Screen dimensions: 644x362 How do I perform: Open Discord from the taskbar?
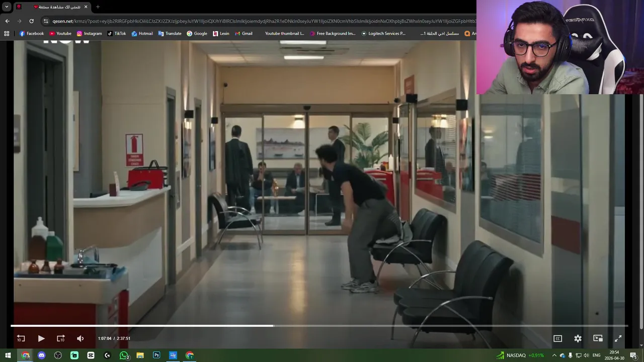(x=42, y=355)
